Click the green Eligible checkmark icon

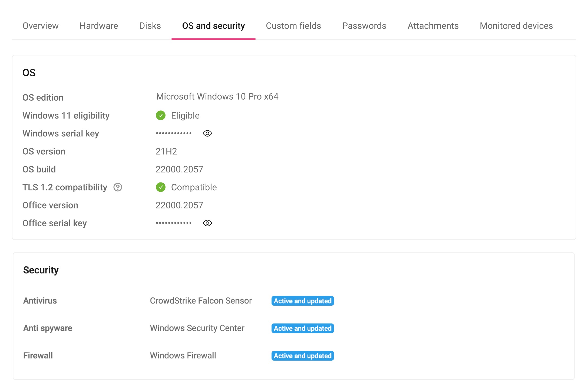(x=161, y=115)
